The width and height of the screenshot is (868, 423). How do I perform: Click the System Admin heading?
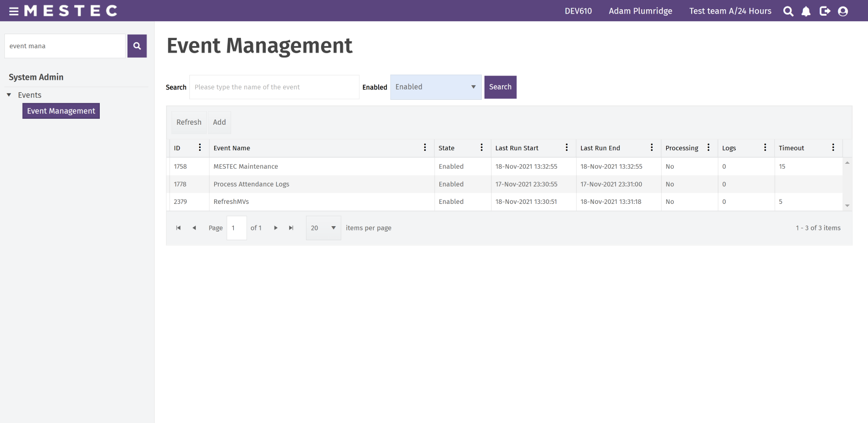(36, 77)
